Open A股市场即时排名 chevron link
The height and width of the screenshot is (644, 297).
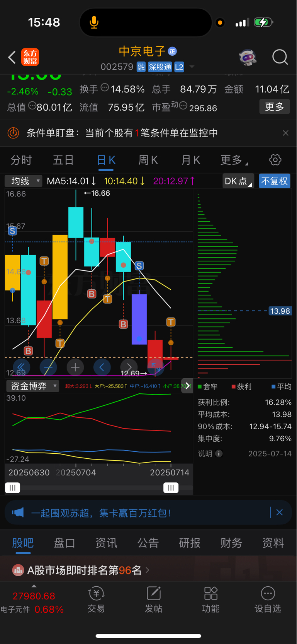[x=147, y=570]
